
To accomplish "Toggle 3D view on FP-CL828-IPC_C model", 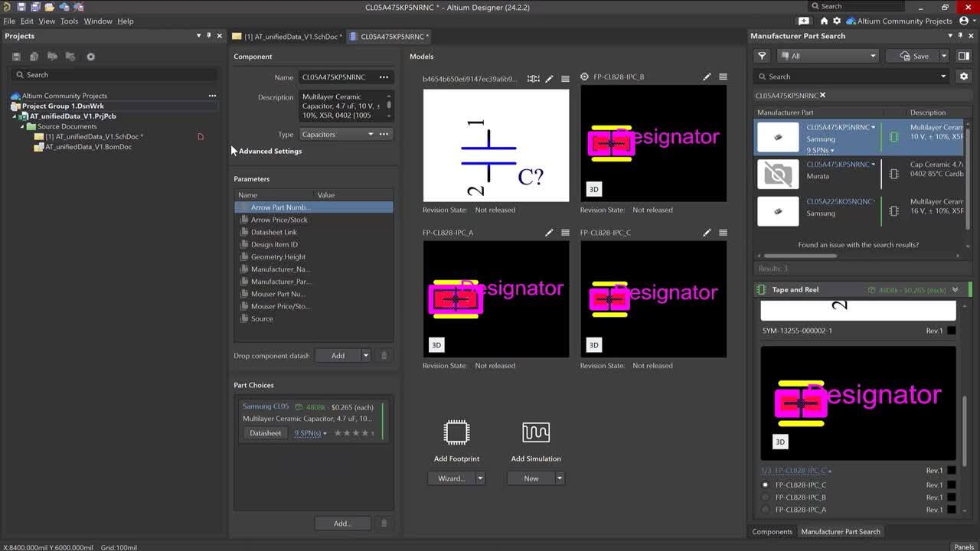I will 593,345.
